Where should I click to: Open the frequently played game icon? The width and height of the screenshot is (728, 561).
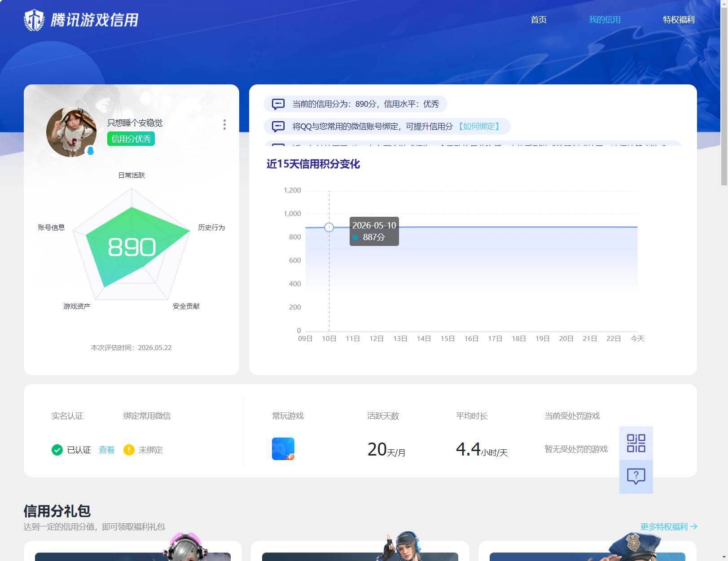pos(283,449)
